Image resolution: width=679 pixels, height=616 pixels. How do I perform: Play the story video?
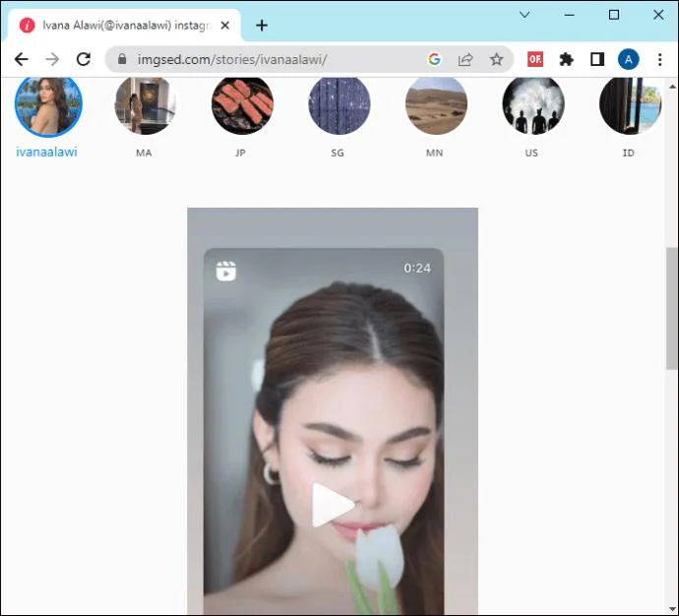tap(333, 505)
